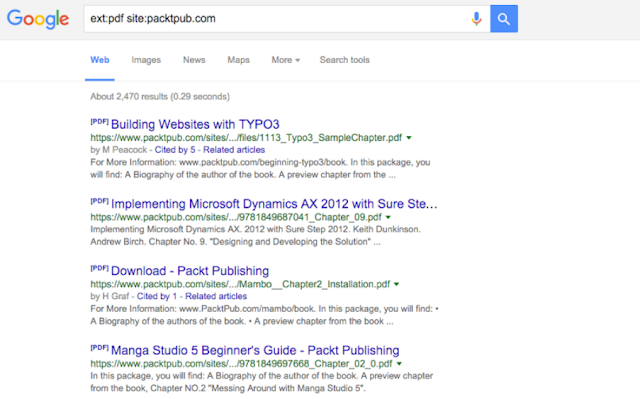Open Cited by 1 link
This screenshot has height=399, width=640.
[157, 296]
